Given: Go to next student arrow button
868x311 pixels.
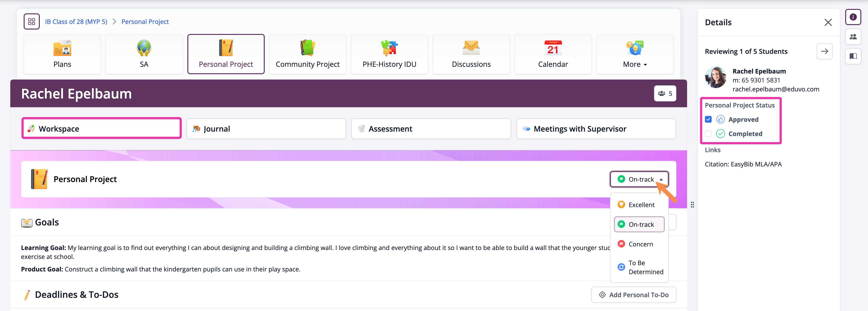Looking at the screenshot, I should point(824,52).
